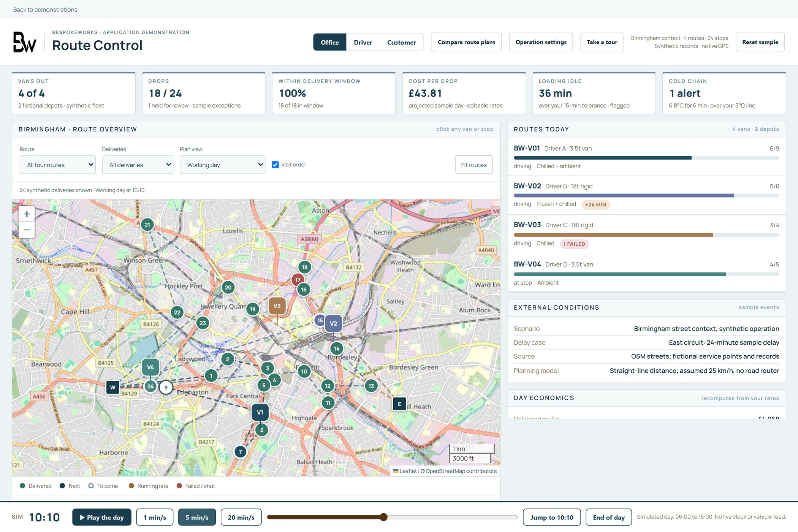Click the Drops 18 / 24 card

coord(204,93)
